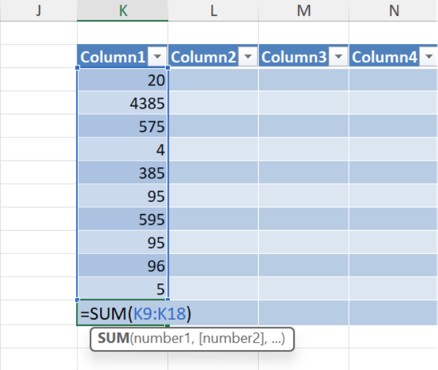
Task: Select the cell containing 20
Action: pos(123,80)
